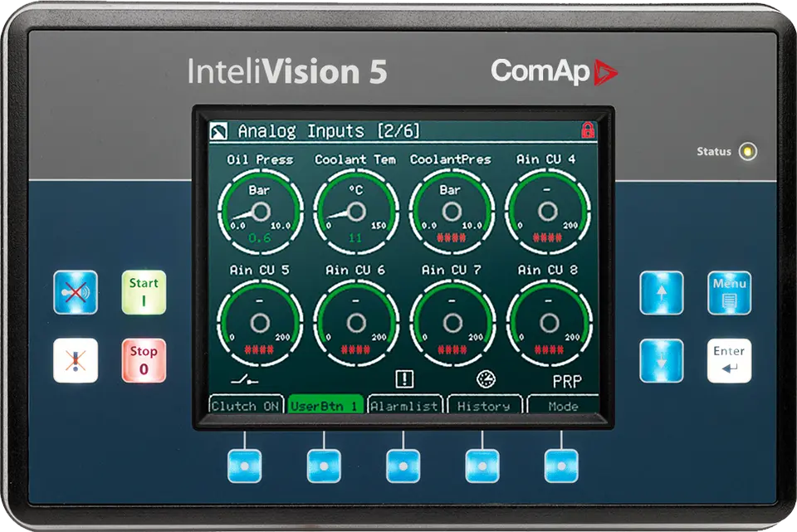This screenshot has height=532, width=797.
Task: Click the Status LED indicator
Action: [748, 151]
